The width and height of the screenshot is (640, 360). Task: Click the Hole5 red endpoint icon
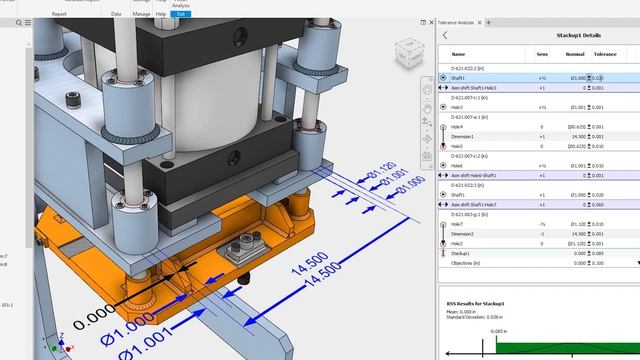[443, 146]
